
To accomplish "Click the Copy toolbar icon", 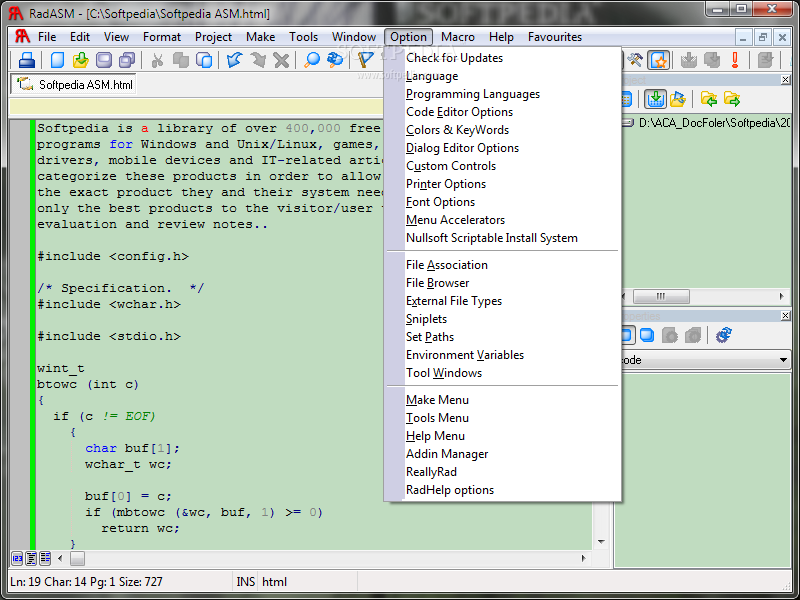I will coord(181,60).
